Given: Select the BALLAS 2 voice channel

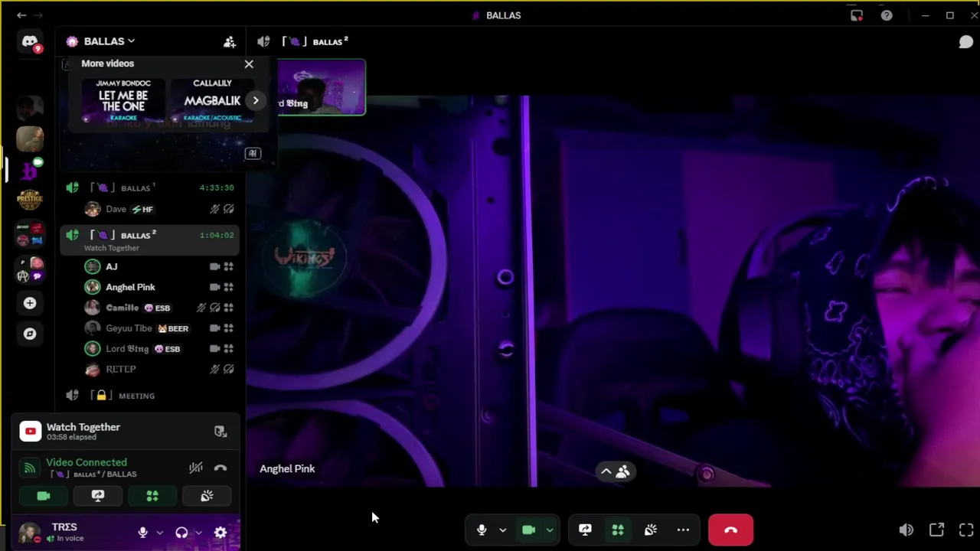Looking at the screenshot, I should pos(150,240).
